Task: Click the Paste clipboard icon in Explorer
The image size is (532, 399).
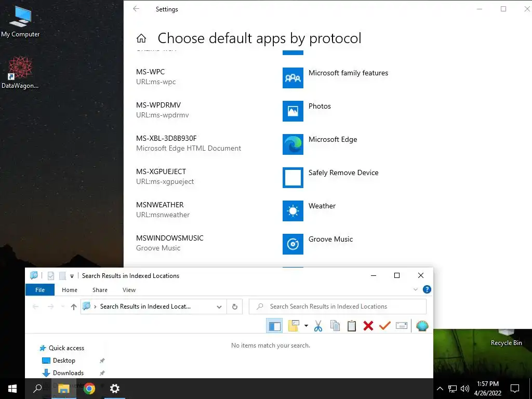Action: [352, 326]
